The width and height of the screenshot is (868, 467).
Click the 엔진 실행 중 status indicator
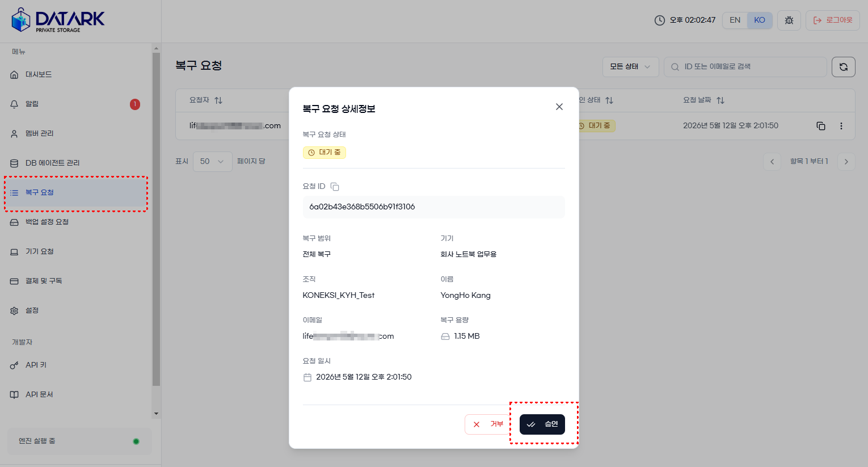pos(79,441)
